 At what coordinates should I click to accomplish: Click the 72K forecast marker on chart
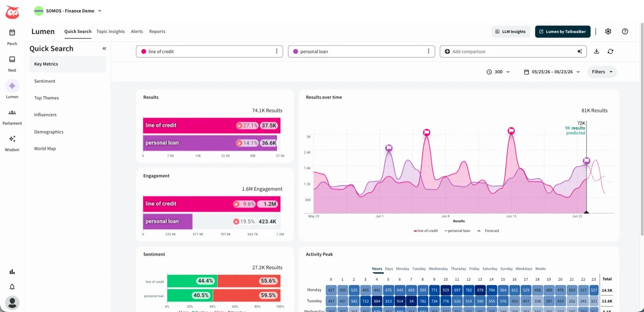(586, 161)
